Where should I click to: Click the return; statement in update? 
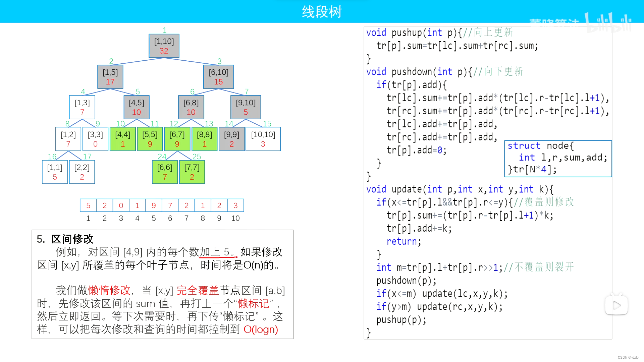[x=404, y=241]
